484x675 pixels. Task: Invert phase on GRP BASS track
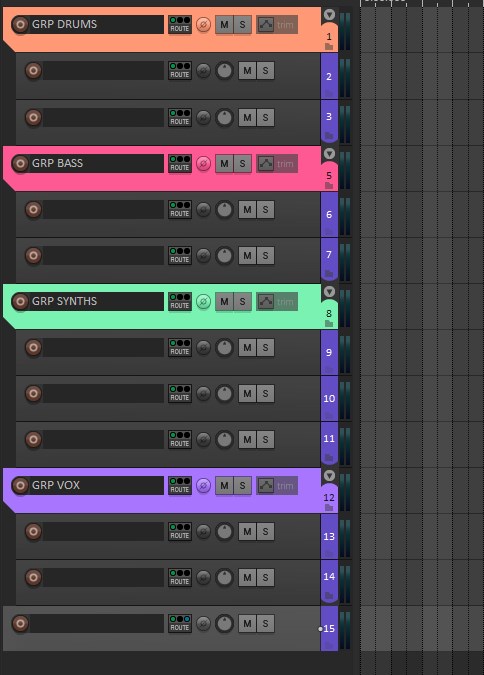(x=203, y=164)
